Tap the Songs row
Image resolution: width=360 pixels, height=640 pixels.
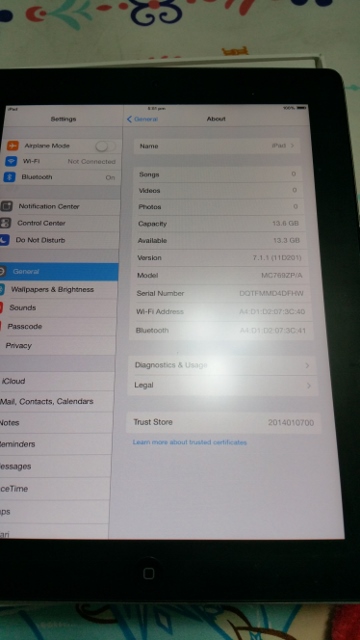(x=218, y=174)
